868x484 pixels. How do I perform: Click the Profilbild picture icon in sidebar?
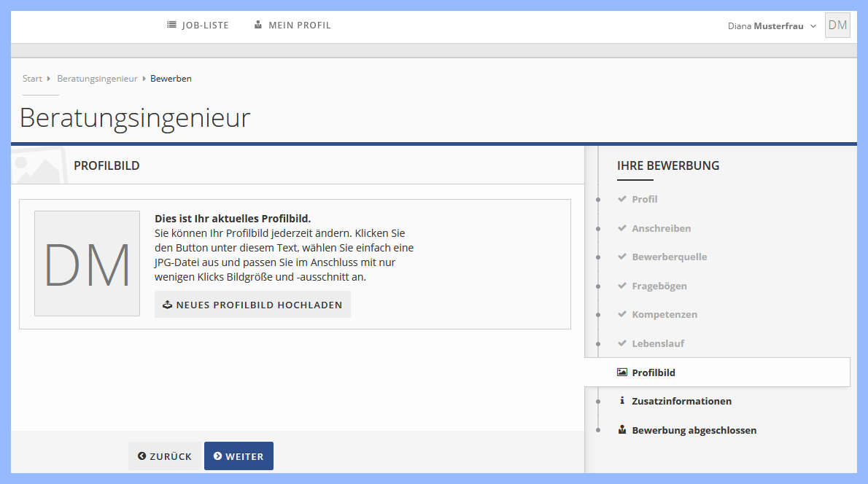click(x=621, y=372)
